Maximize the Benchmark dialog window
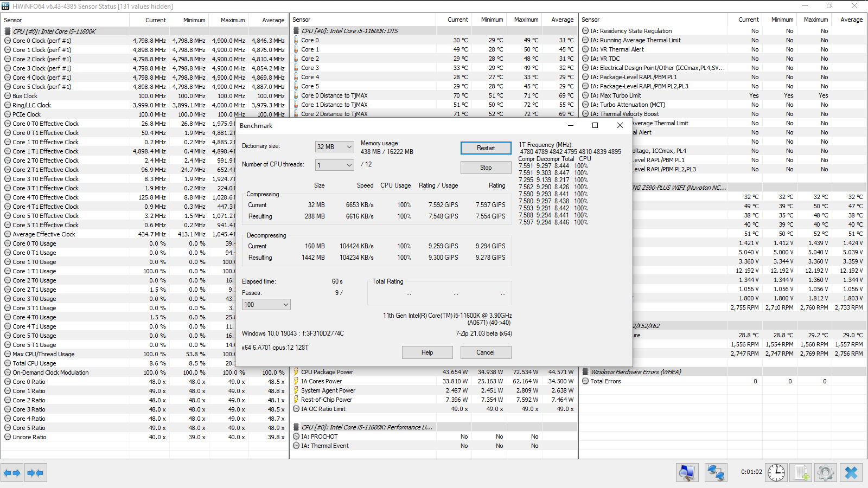Viewport: 868px width, 488px height. (595, 125)
